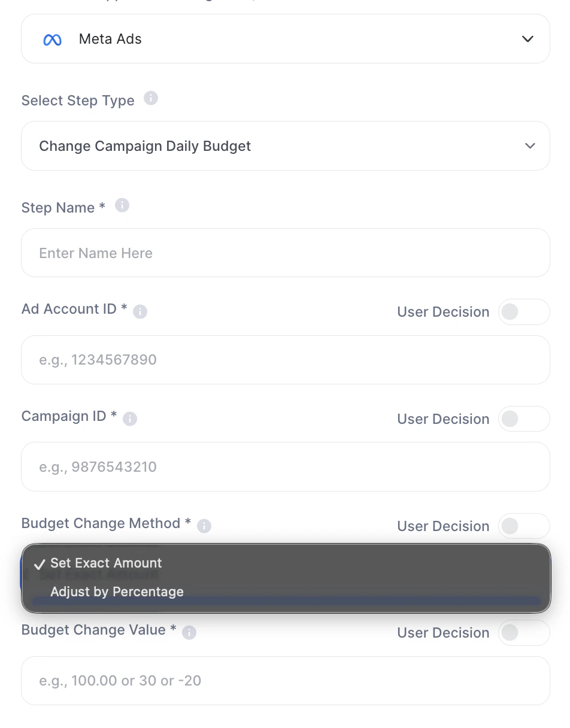The width and height of the screenshot is (570, 728).
Task: Click info icon beside Budget Change Method
Action: 204,526
